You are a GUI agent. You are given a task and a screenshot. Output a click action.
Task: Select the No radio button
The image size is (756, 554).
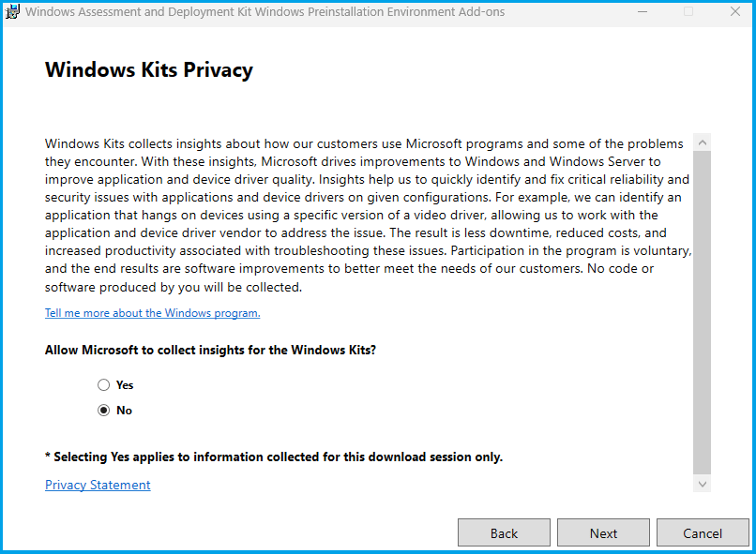coord(103,411)
